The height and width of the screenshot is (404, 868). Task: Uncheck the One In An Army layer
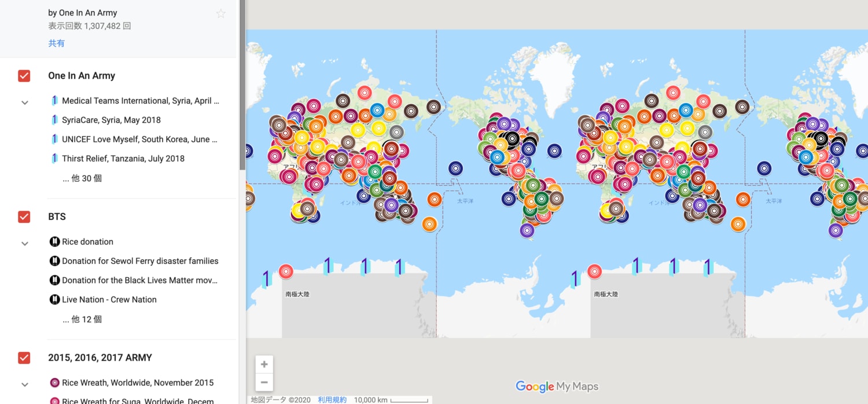24,76
